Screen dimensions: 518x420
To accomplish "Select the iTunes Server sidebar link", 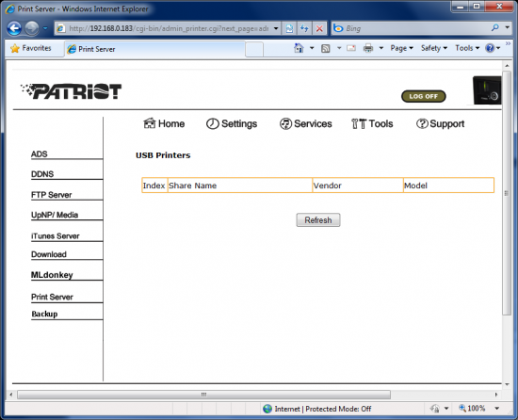I will [56, 236].
